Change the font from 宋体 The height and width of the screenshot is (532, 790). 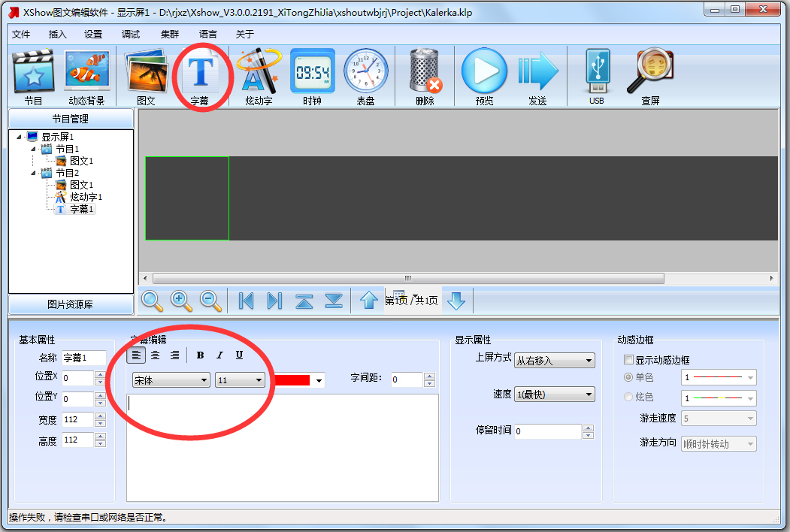click(x=171, y=380)
